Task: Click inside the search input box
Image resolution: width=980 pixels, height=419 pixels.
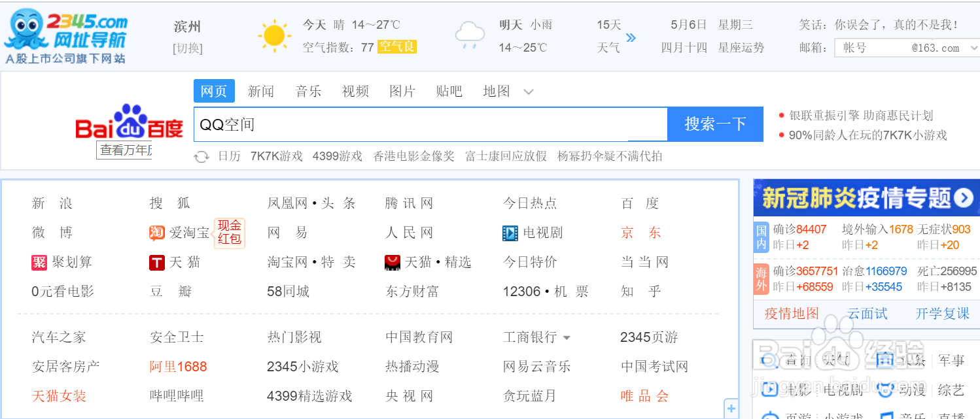Action: (x=425, y=124)
